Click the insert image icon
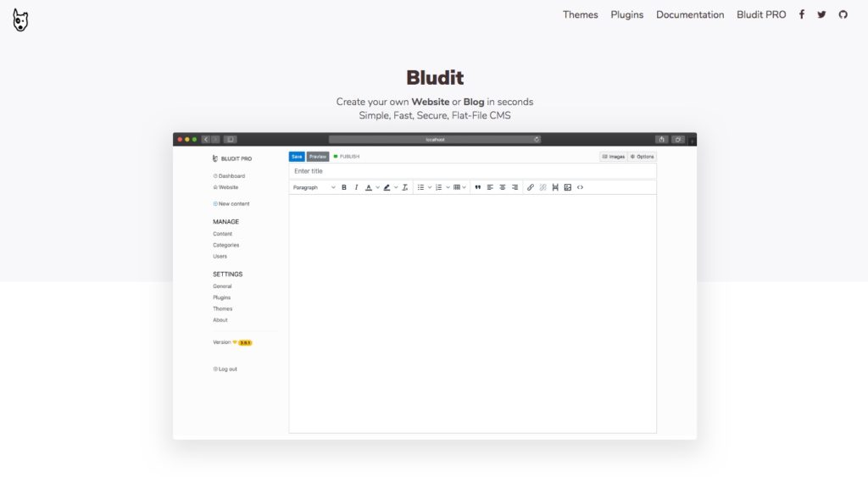Image resolution: width=868 pixels, height=477 pixels. coord(568,187)
